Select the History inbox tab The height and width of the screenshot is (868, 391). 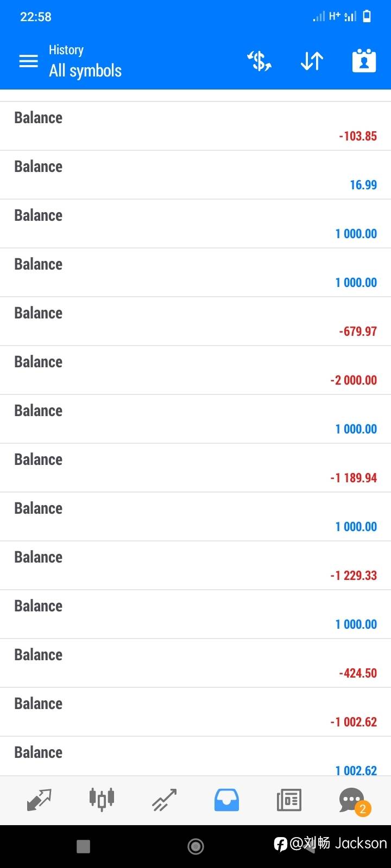[x=226, y=800]
